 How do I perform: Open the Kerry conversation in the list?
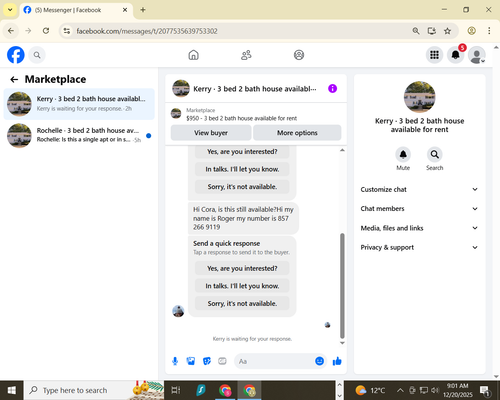click(x=79, y=104)
